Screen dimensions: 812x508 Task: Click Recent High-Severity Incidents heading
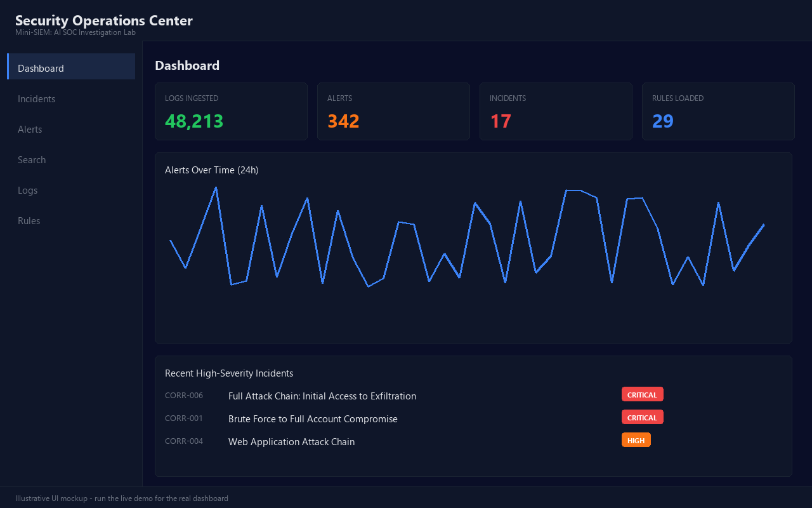coord(229,373)
